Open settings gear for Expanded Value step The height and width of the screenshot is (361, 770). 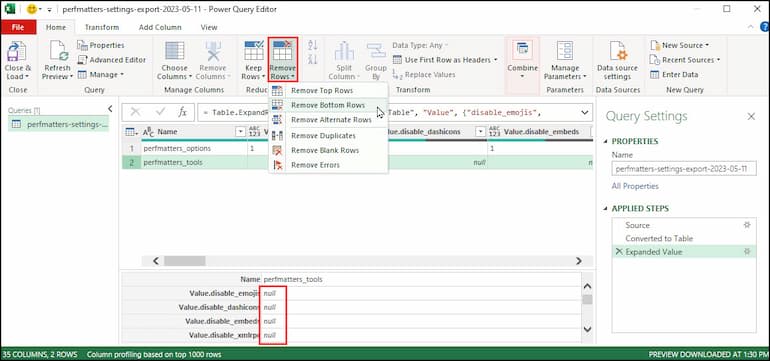pyautogui.click(x=747, y=251)
